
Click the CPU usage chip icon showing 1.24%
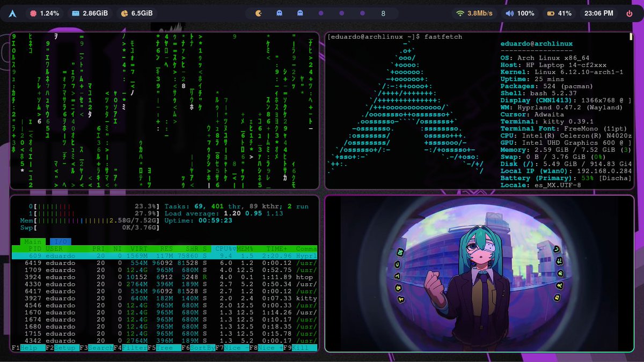tap(33, 13)
